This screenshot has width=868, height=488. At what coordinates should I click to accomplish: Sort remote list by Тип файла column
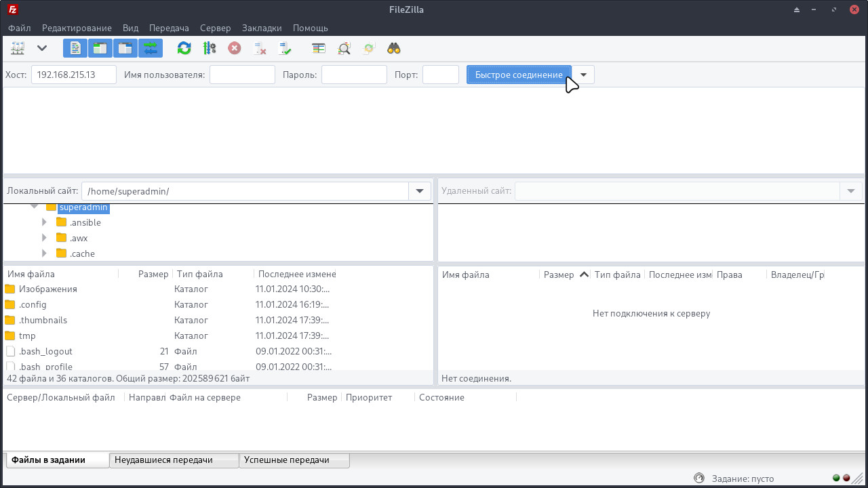point(618,274)
